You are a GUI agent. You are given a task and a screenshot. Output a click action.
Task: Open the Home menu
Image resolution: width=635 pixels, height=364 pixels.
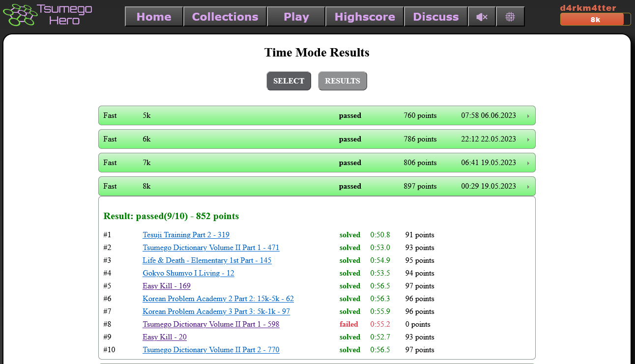pos(154,17)
